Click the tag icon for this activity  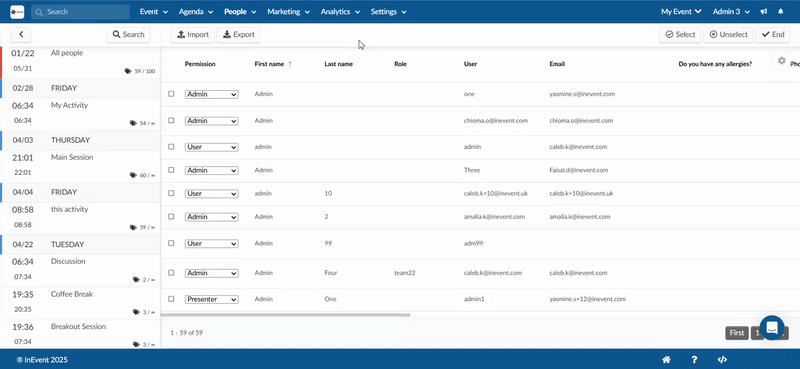pos(133,228)
